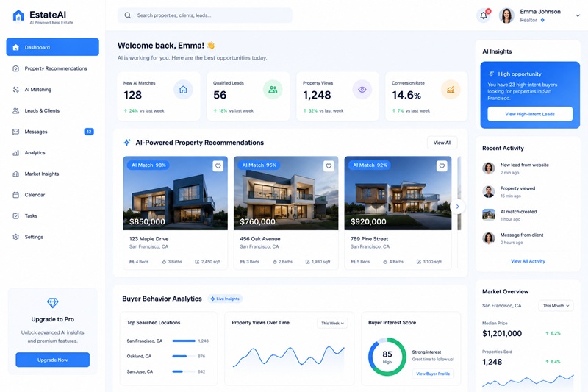Favorite the 123 Maple Drive listing

tap(218, 165)
